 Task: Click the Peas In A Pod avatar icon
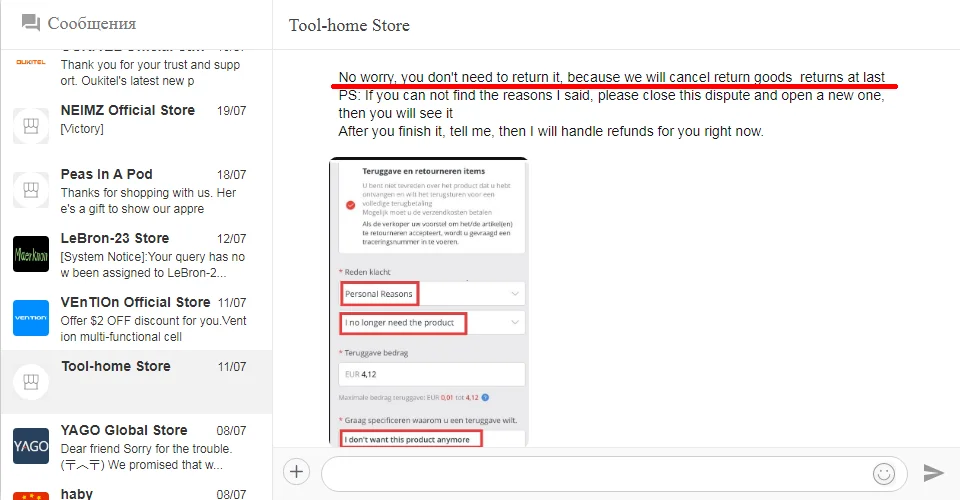31,190
